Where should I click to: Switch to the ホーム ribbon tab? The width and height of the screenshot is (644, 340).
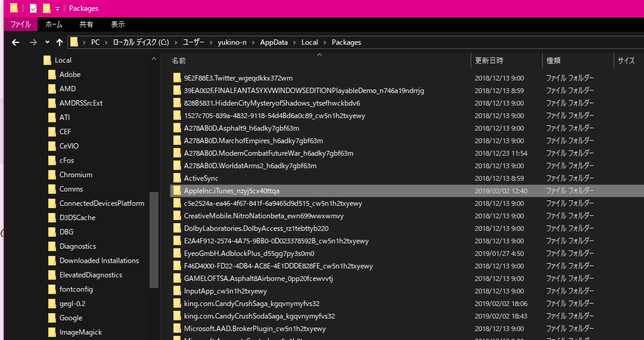tap(54, 24)
